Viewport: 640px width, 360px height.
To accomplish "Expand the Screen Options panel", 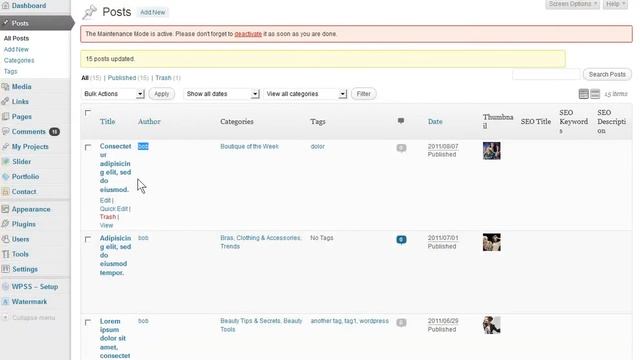I will pos(572,4).
